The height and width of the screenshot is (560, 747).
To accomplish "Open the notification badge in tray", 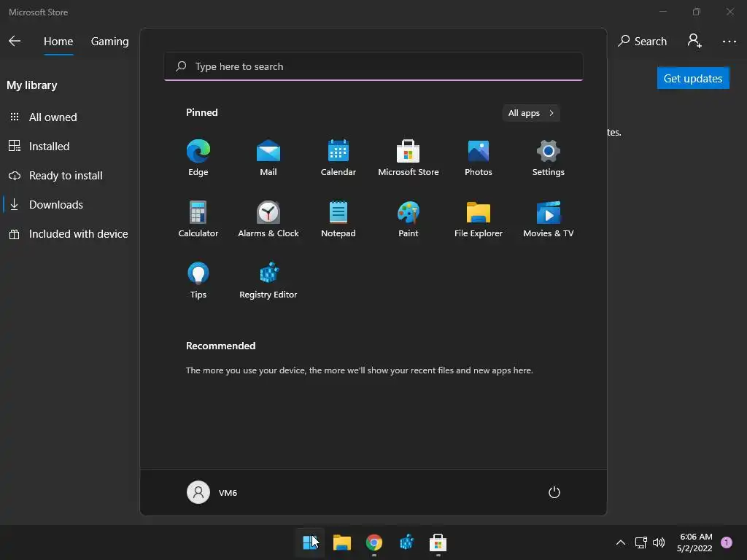I will [727, 542].
